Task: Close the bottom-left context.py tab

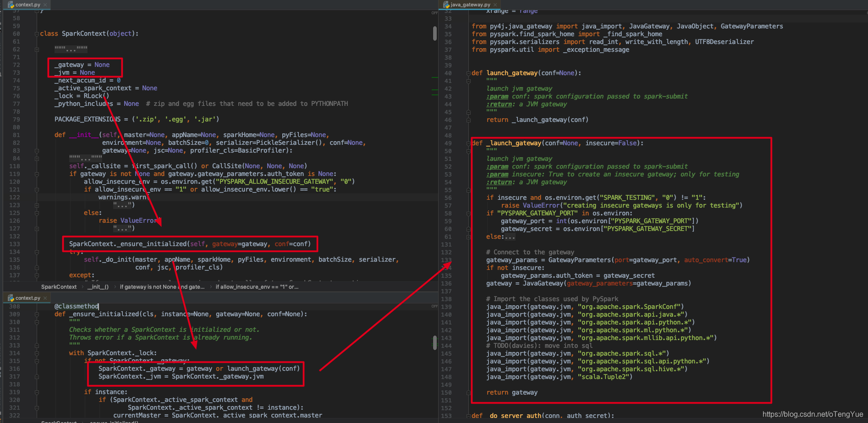Action: [45, 298]
